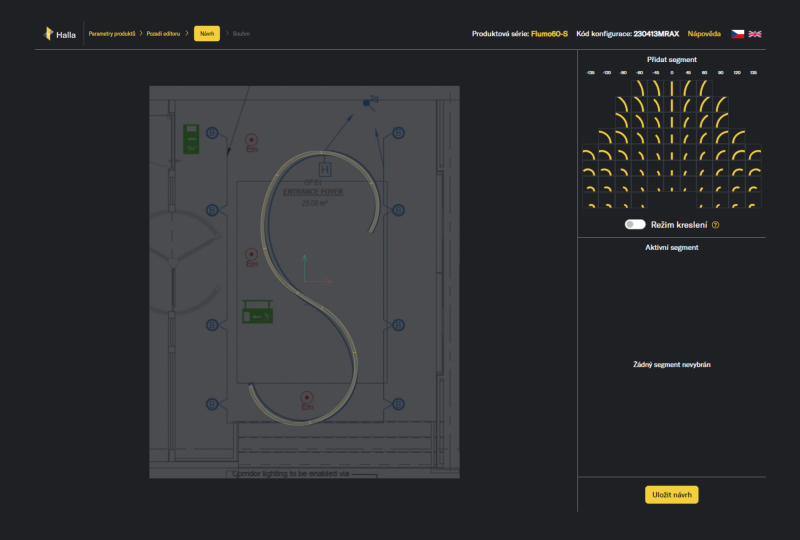Switch language to English flag
Viewport: 800px width, 540px height.
tap(755, 34)
